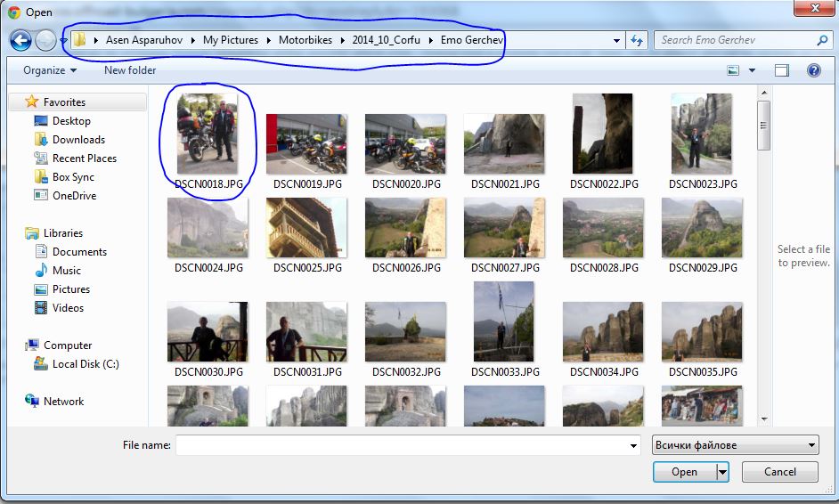
Task: Open the file type filter dropdown
Action: pos(736,445)
